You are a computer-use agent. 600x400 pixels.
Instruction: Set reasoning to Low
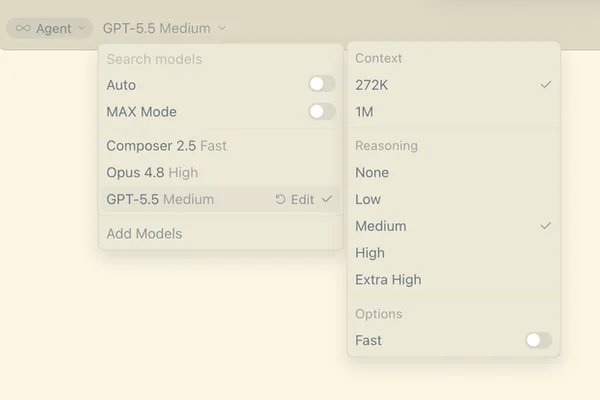coord(454,199)
